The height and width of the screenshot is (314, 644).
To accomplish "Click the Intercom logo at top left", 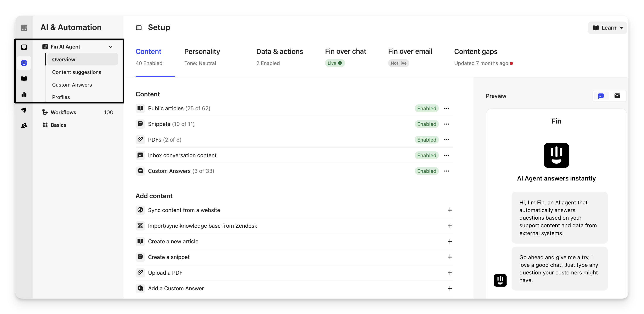I will [x=24, y=27].
